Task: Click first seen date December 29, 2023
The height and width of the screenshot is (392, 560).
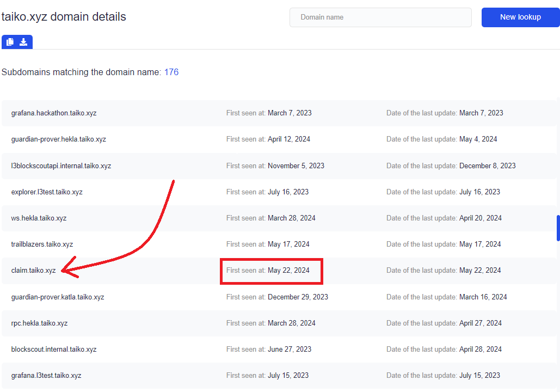Action: point(298,297)
